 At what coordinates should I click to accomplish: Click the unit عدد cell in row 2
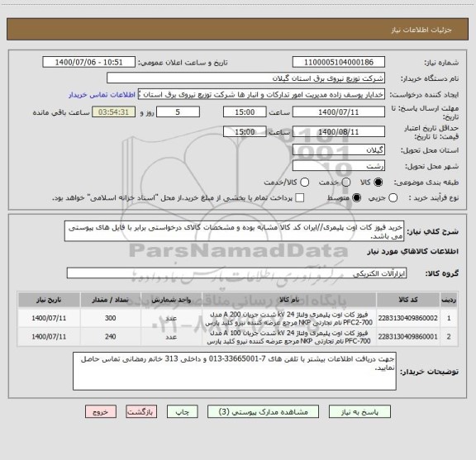[171, 336]
